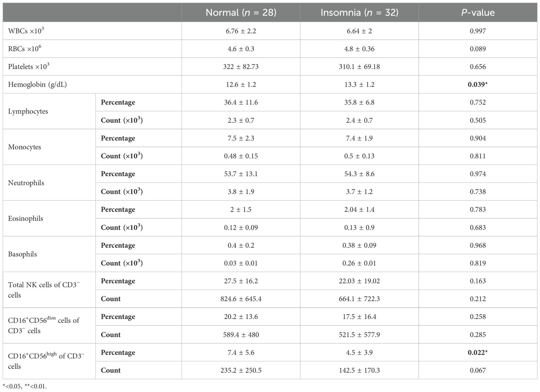The height and width of the screenshot is (392, 540).
Task: Select the CD16⁺CD56high row label
Action: pyautogui.click(x=46, y=361)
